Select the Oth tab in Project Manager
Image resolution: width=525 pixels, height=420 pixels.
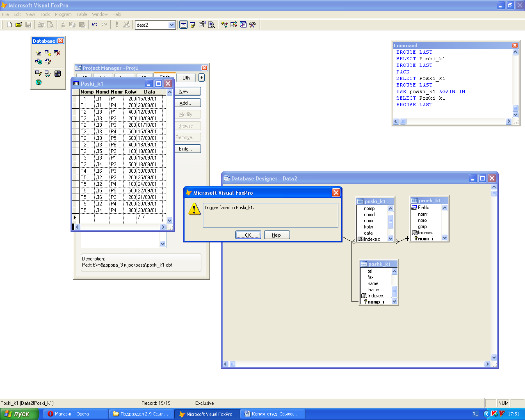tap(186, 78)
